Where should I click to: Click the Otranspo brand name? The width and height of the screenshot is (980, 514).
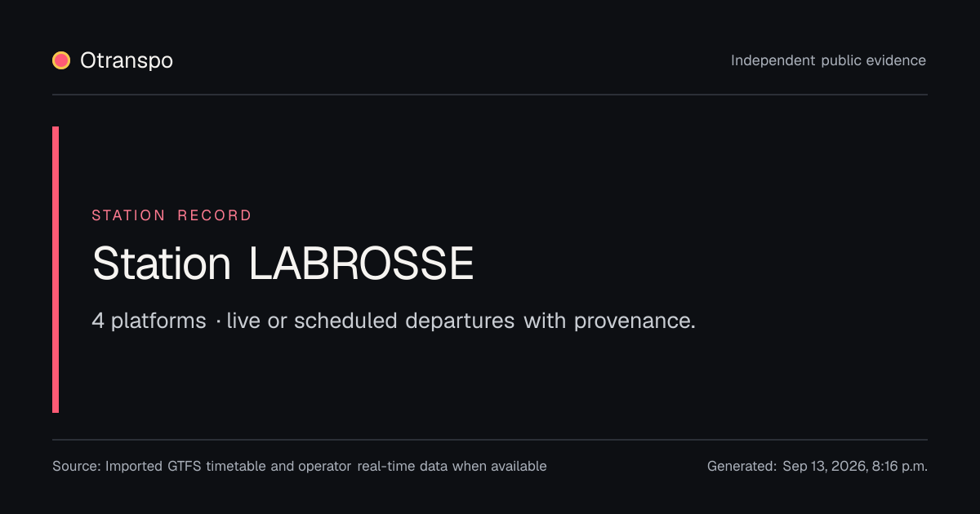pyautogui.click(x=127, y=60)
